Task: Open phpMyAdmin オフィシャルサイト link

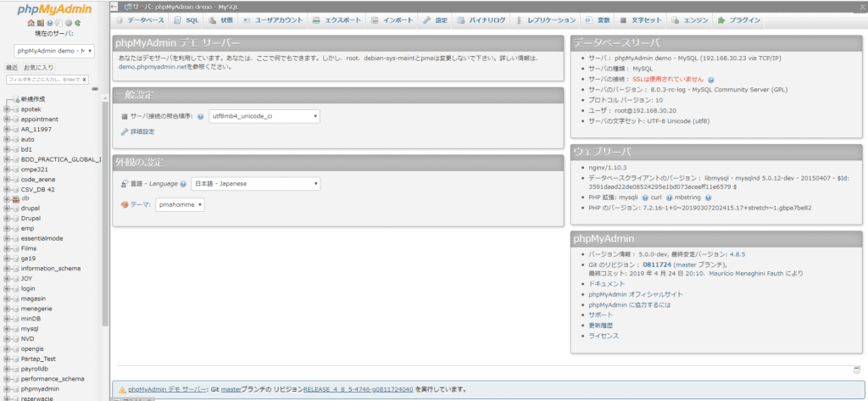Action: pyautogui.click(x=636, y=294)
